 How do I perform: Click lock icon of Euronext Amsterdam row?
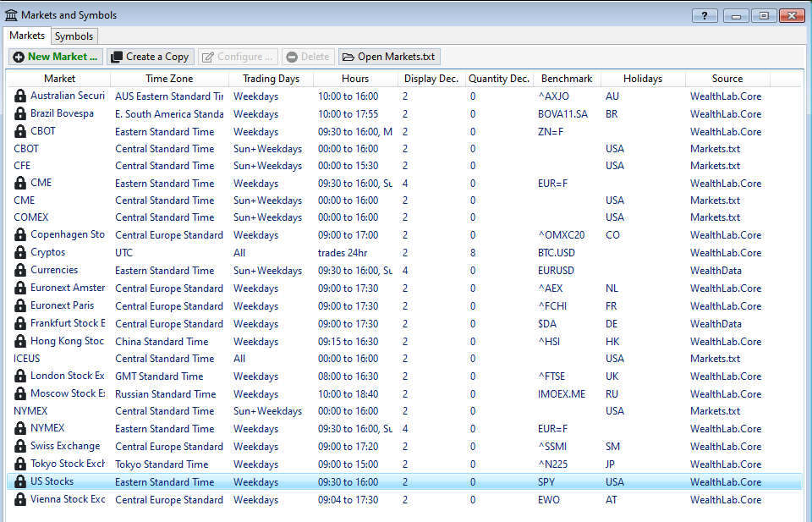click(19, 288)
